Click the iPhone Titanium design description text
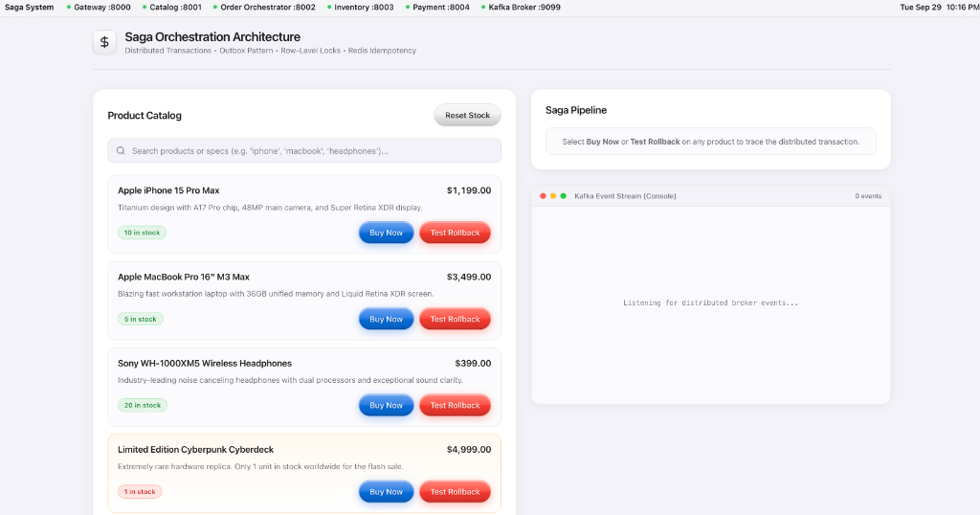This screenshot has height=515, width=980. tap(270, 208)
